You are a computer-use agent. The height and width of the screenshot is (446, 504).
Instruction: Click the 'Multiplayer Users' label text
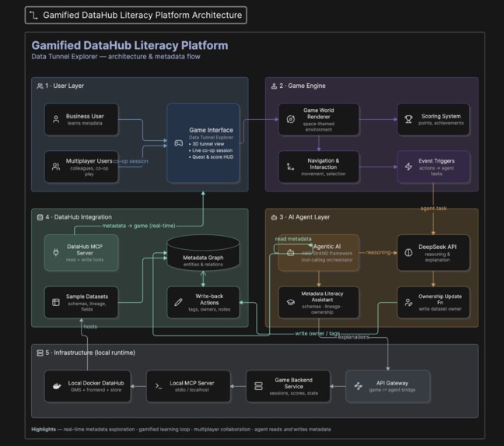89,161
